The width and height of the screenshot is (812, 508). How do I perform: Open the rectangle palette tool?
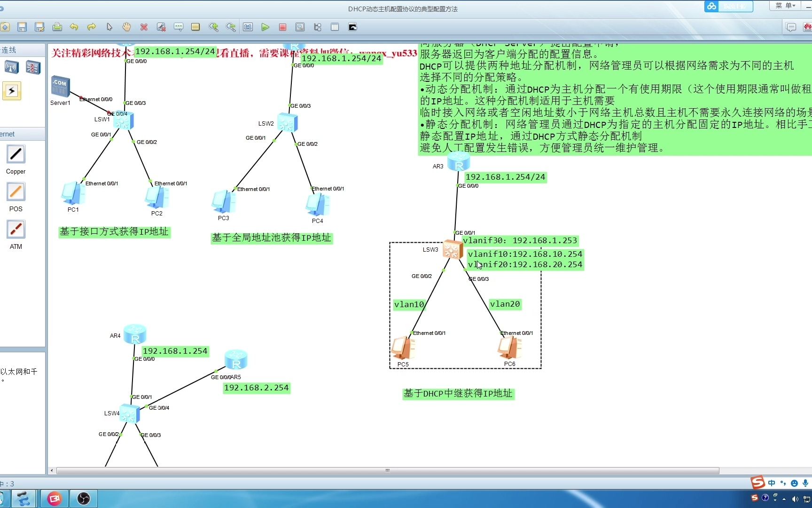195,27
